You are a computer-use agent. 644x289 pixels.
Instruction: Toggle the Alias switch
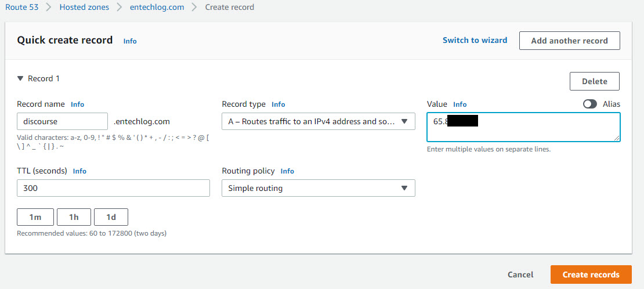click(x=590, y=104)
